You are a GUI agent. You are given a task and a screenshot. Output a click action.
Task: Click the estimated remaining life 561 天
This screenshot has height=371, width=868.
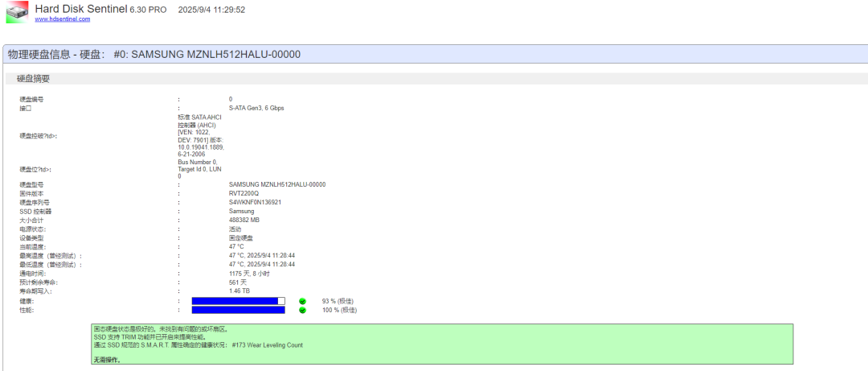[x=238, y=282]
